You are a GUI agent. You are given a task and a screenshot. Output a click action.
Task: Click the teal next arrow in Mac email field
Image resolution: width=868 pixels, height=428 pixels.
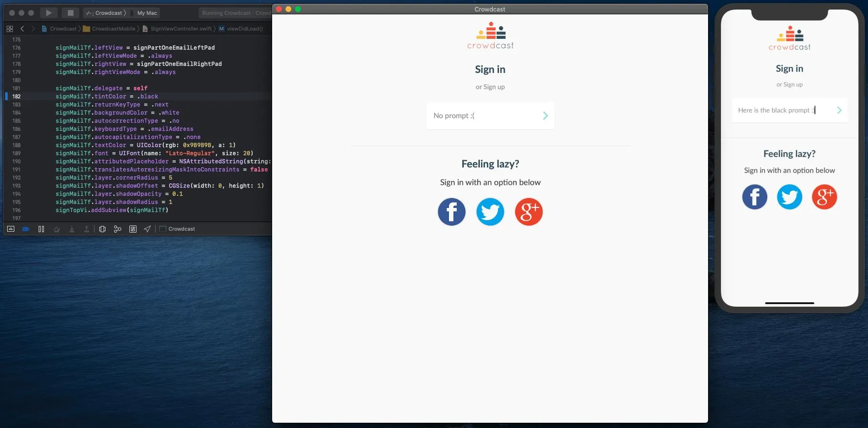pyautogui.click(x=545, y=116)
